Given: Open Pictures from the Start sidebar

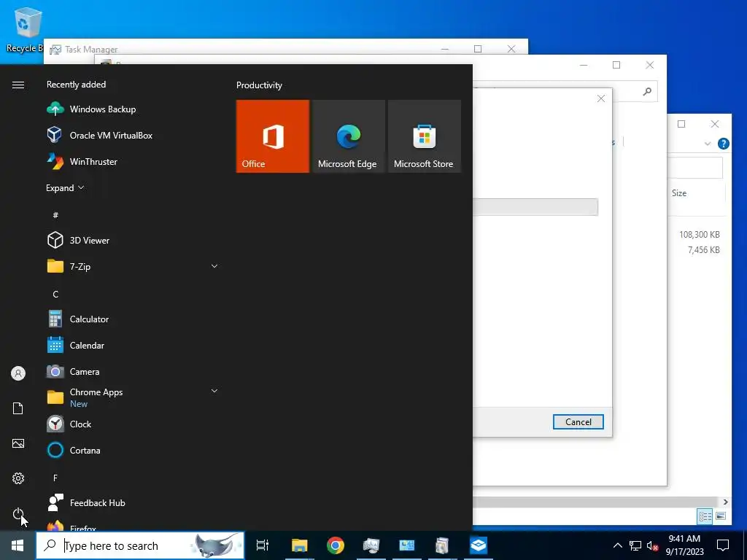Looking at the screenshot, I should coord(18,443).
